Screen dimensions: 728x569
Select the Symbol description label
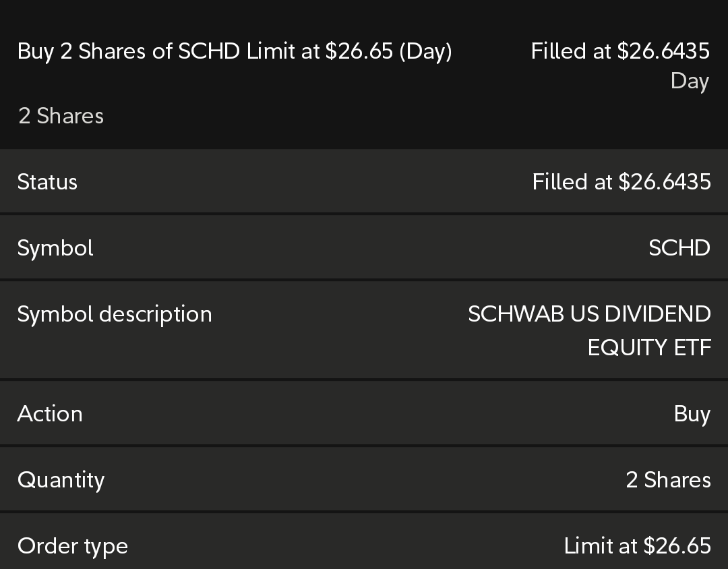(115, 314)
